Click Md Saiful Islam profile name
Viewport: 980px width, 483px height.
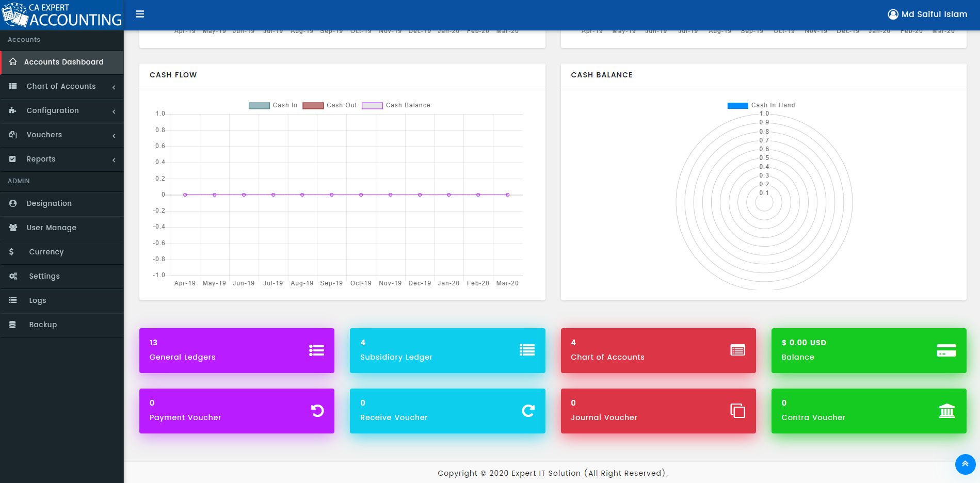tap(934, 14)
